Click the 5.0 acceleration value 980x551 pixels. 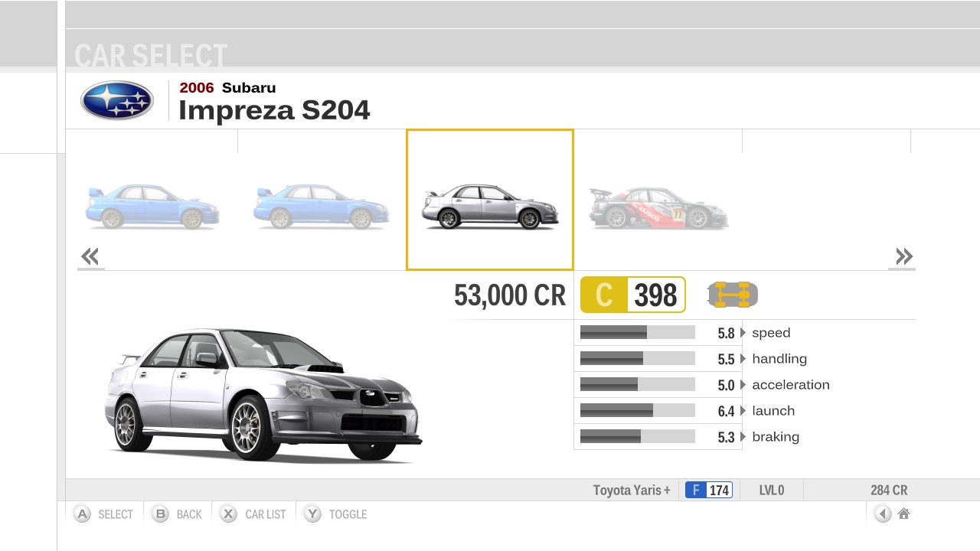point(726,386)
